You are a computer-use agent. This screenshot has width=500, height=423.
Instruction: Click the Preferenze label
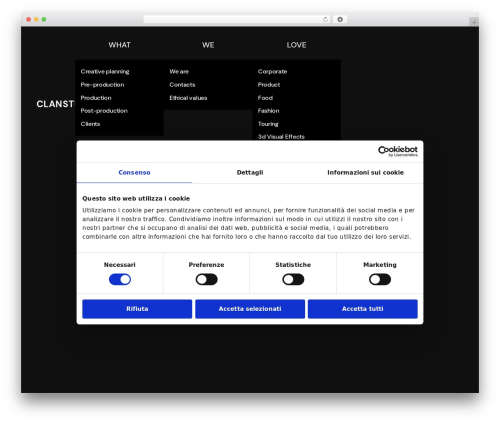[x=206, y=265]
